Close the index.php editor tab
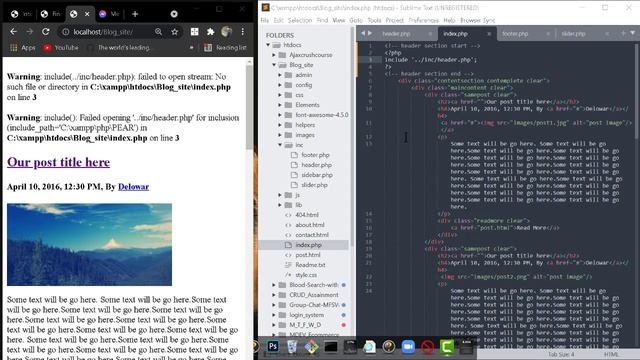Viewport: 640px width, 360px height. coord(489,34)
